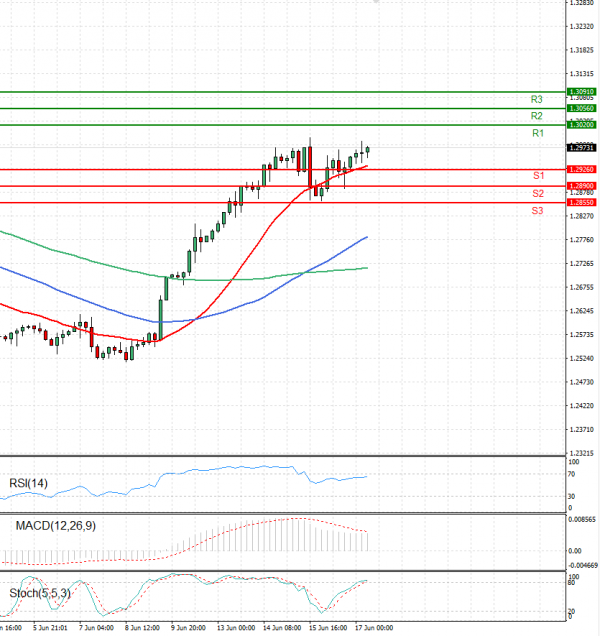Click the Stochastic scale value 20
Image resolution: width=600 pixels, height=636 pixels.
coord(571,611)
